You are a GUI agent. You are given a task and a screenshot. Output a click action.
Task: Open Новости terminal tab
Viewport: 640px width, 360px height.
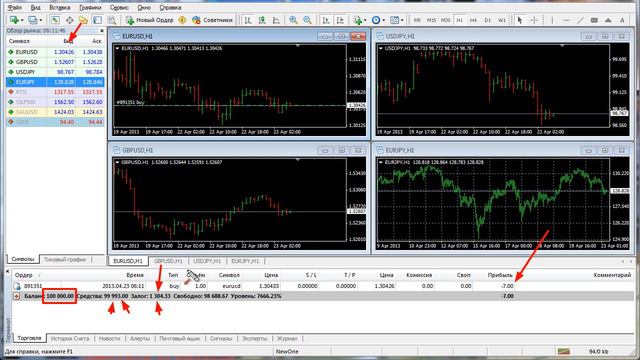pos(109,338)
